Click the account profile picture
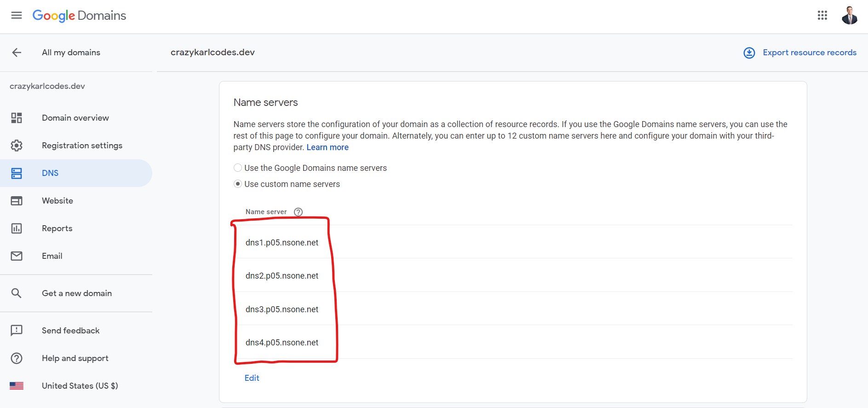 point(849,15)
